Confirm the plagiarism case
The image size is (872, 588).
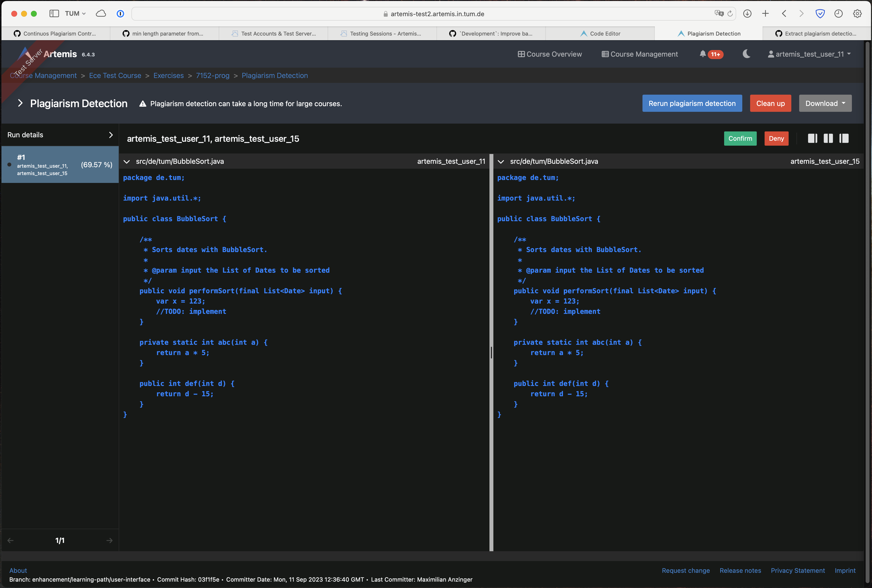740,138
